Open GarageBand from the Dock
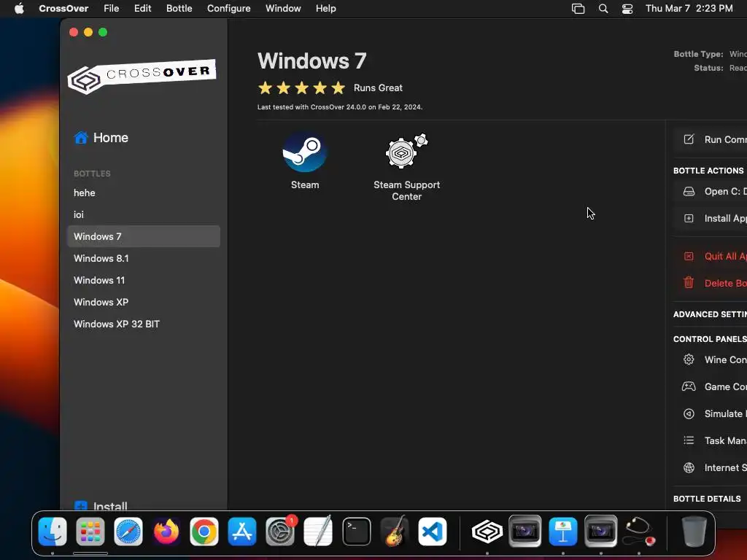Viewport: 747px width, 560px height. [395, 532]
